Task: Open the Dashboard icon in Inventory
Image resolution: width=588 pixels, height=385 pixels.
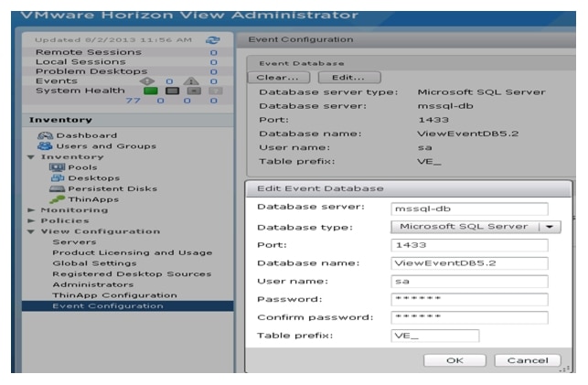Action: 45,135
